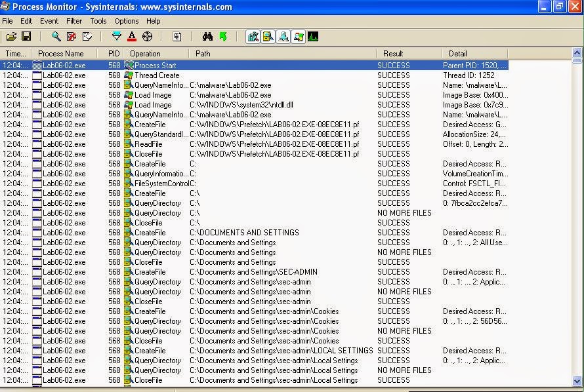Viewport: 584px width, 392px height.
Task: Open the Find binoculars icon
Action: point(207,37)
